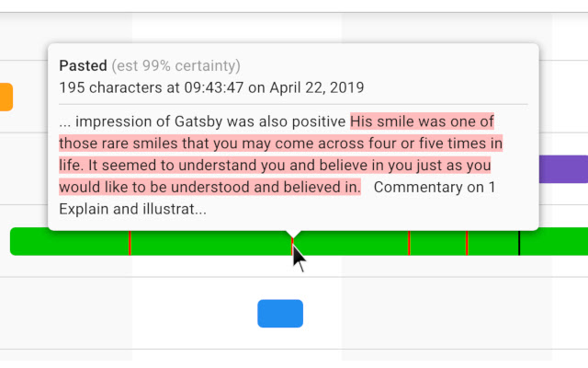
Task: Click the blue block below the green bar
Action: click(280, 314)
